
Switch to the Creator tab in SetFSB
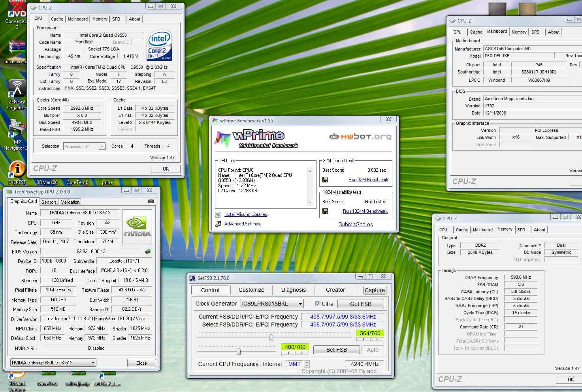335,290
